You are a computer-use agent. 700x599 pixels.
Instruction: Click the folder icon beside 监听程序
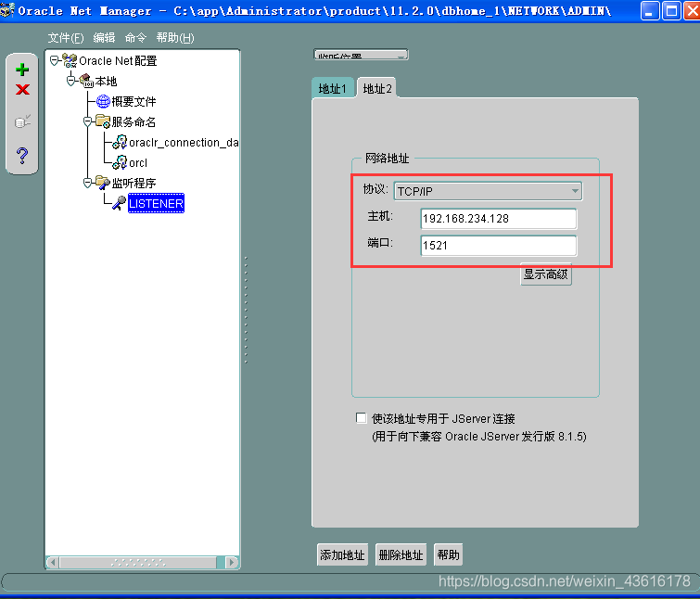(x=103, y=183)
